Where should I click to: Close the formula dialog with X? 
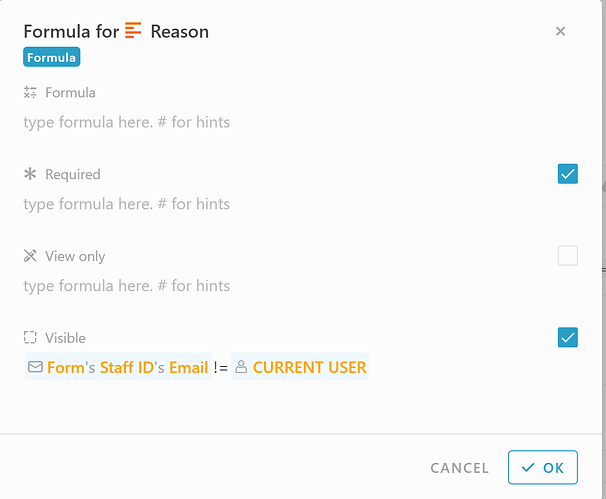coord(560,31)
